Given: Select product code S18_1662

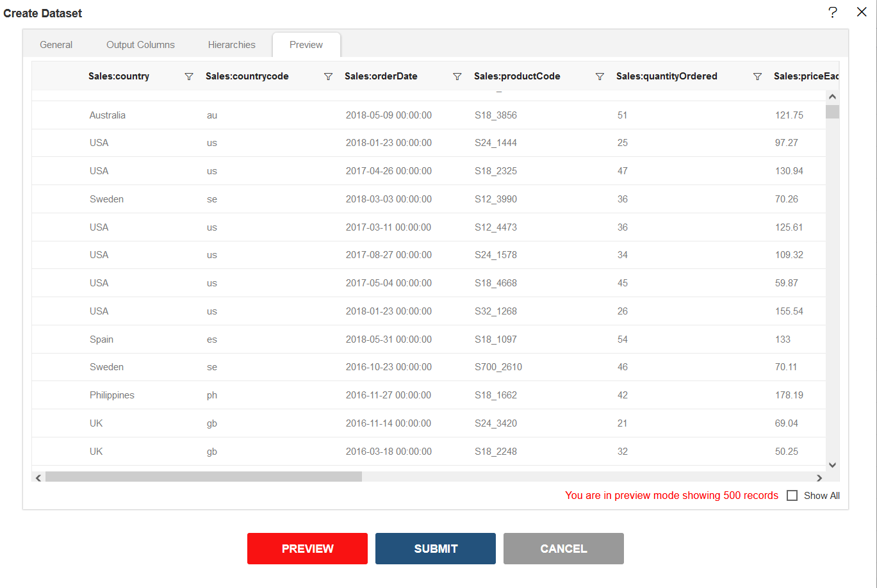Looking at the screenshot, I should point(496,395).
